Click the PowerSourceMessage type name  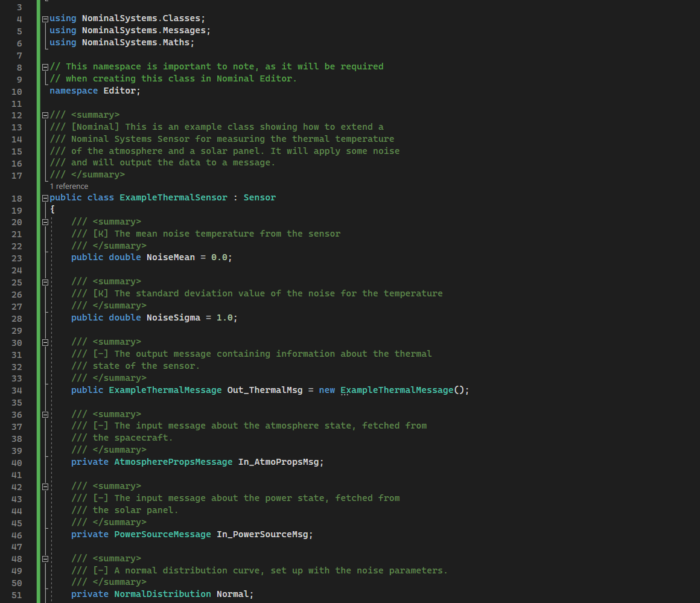coord(162,534)
